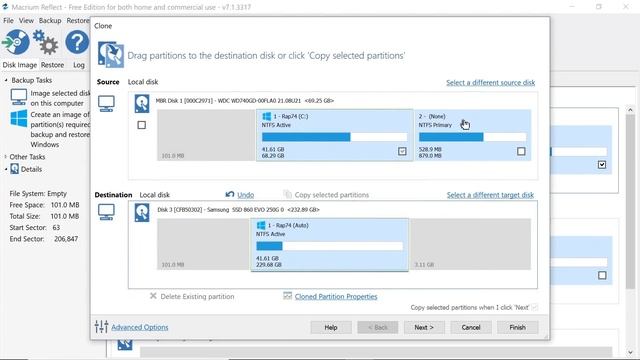This screenshot has width=640, height=360.
Task: Click the Finish button
Action: [x=517, y=327]
